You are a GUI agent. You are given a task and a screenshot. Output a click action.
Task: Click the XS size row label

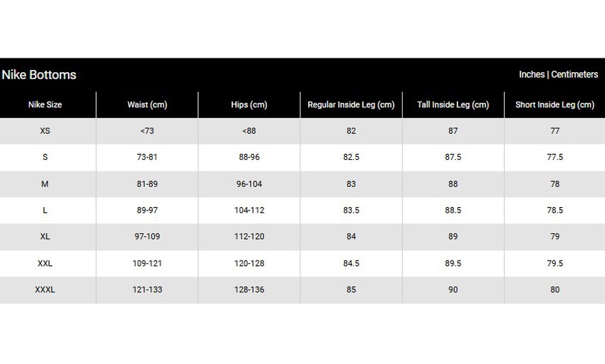coord(45,131)
